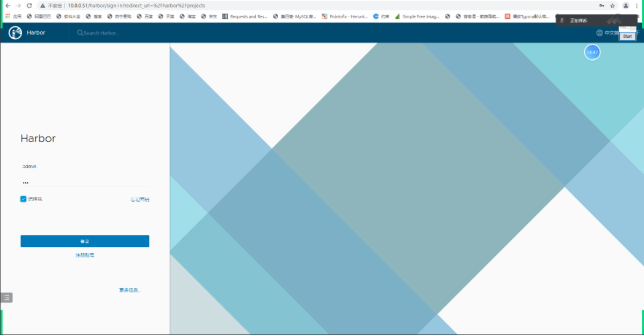
Task: Click the muted microphone icon in overlay
Action: [562, 20]
